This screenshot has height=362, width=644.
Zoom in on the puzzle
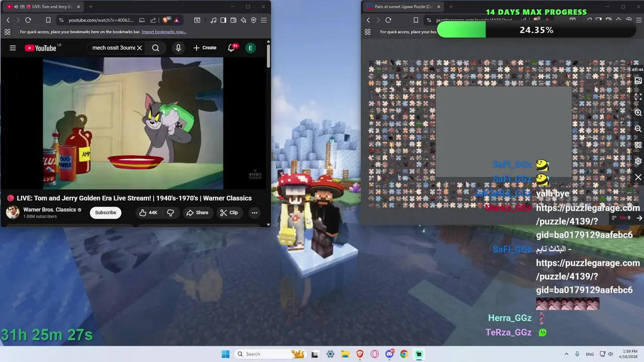638,113
